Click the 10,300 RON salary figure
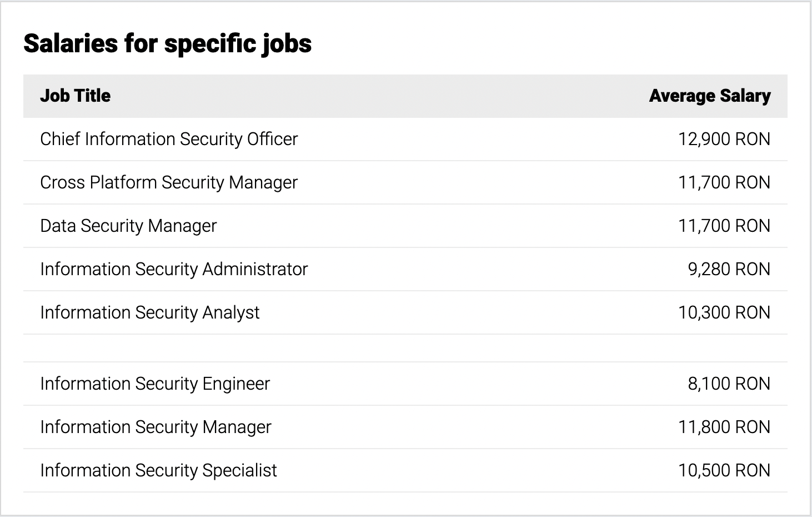The height and width of the screenshot is (517, 812). (724, 312)
